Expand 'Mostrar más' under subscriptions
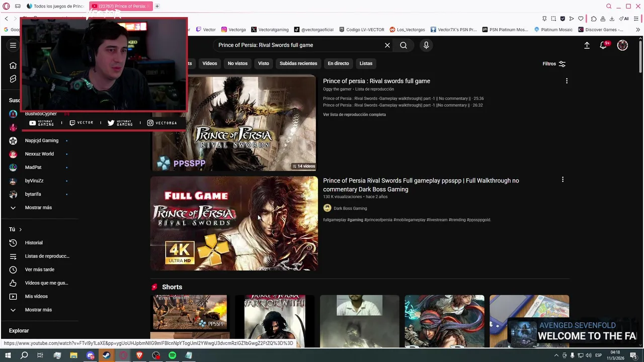 (x=38, y=208)
